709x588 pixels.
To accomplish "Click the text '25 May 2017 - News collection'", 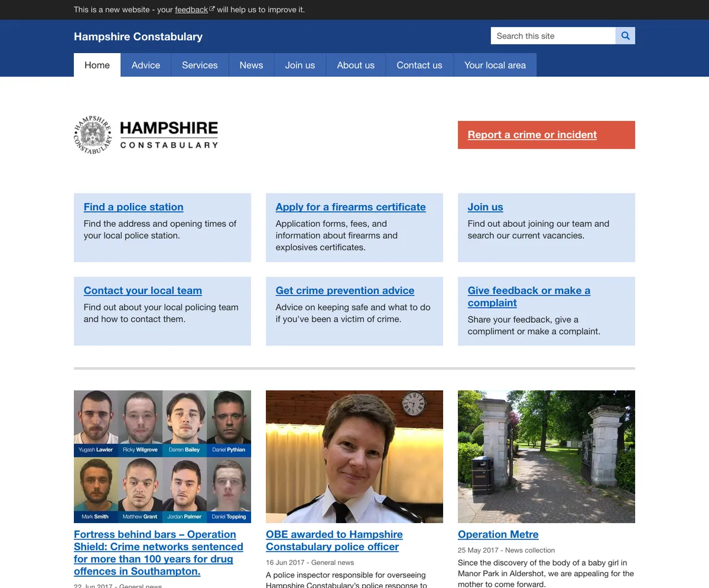I will pyautogui.click(x=506, y=550).
